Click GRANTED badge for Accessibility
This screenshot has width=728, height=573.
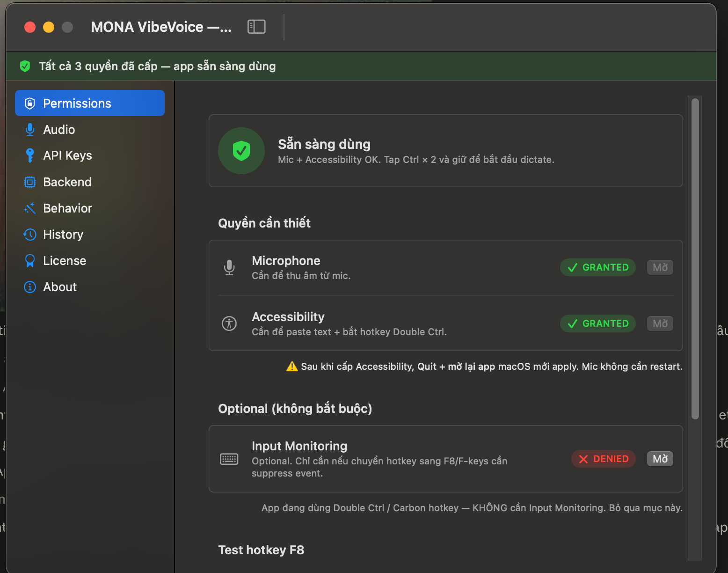pyautogui.click(x=598, y=323)
